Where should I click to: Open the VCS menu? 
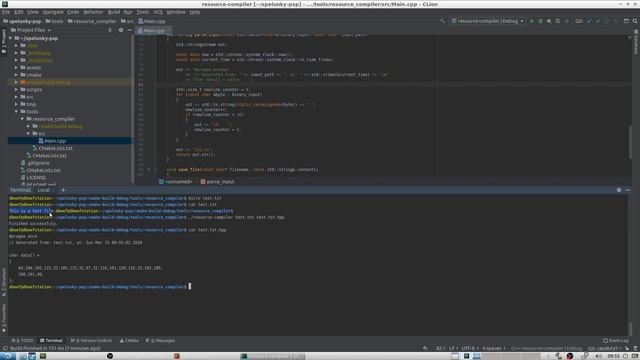(158, 12)
